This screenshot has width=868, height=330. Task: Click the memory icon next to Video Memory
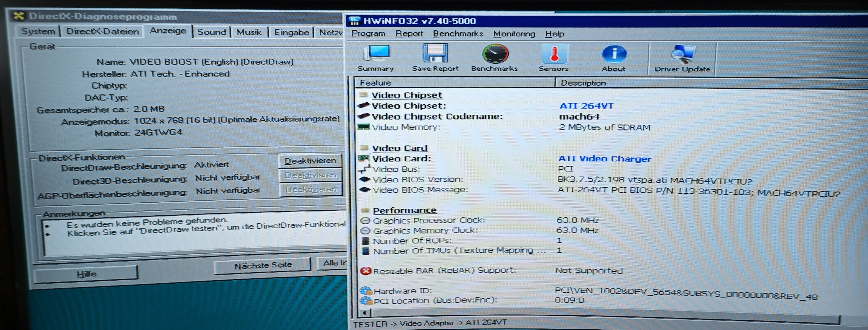tap(363, 127)
